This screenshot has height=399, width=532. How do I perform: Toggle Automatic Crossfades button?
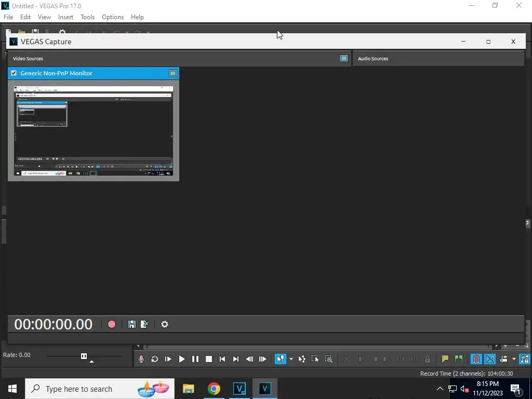tap(489, 359)
